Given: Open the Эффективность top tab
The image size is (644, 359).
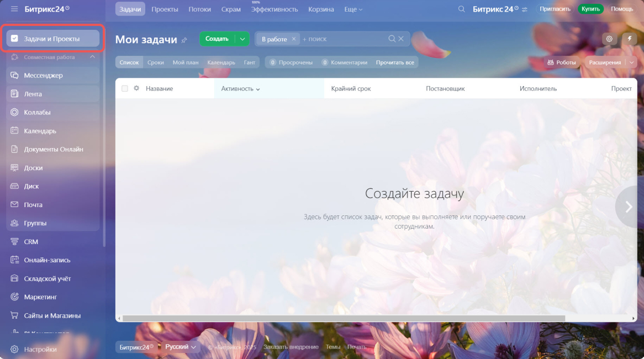Looking at the screenshot, I should point(275,9).
